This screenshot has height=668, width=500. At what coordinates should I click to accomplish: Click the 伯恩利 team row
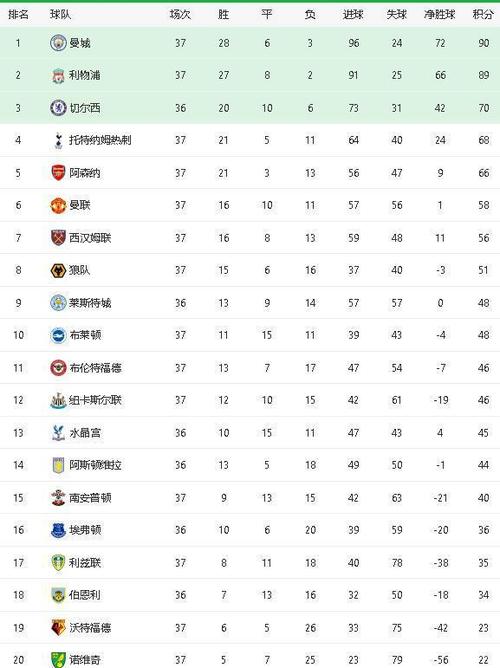(250, 595)
